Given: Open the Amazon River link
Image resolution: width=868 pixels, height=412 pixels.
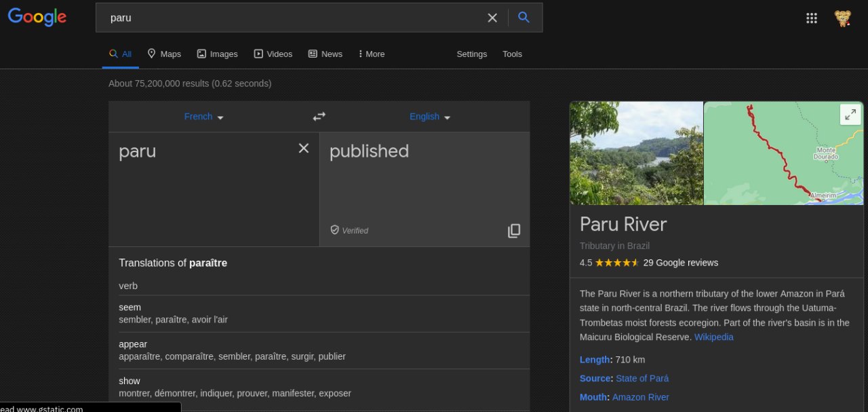Looking at the screenshot, I should [640, 398].
